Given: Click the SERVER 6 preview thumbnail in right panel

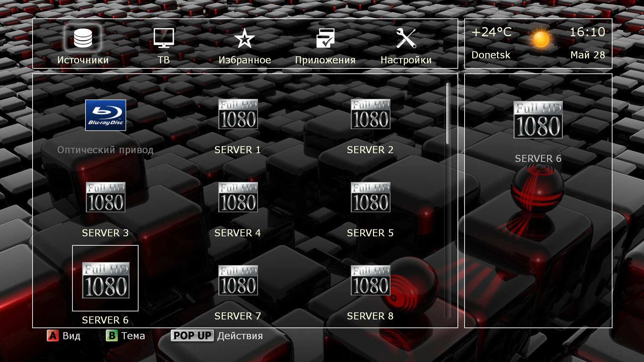Looking at the screenshot, I should [538, 120].
